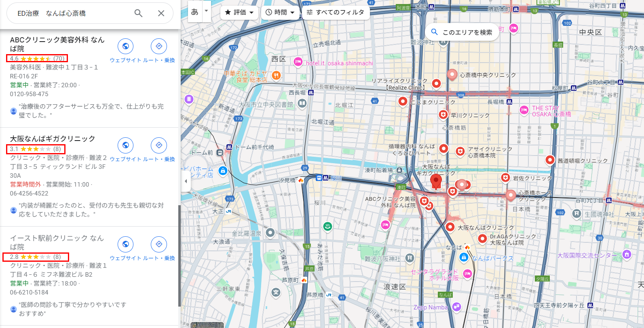The image size is (644, 328).
Task: Click the 大阪市立中央図書館 library pin
Action: (x=302, y=103)
